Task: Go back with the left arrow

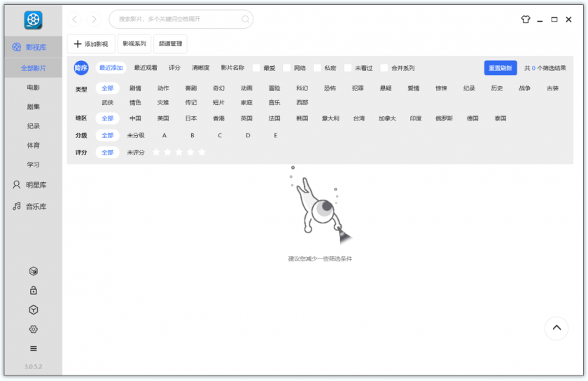Action: pyautogui.click(x=76, y=20)
